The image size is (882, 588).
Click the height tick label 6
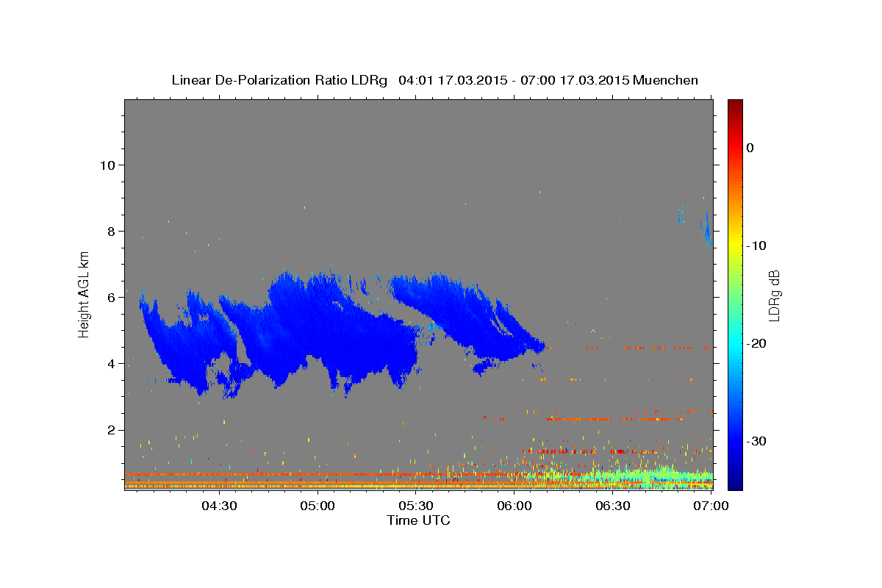[x=112, y=297]
